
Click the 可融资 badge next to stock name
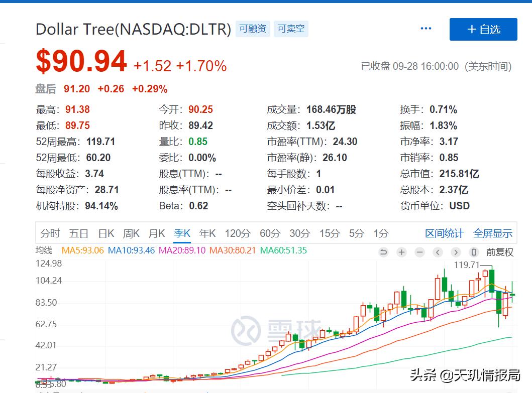pyautogui.click(x=252, y=29)
